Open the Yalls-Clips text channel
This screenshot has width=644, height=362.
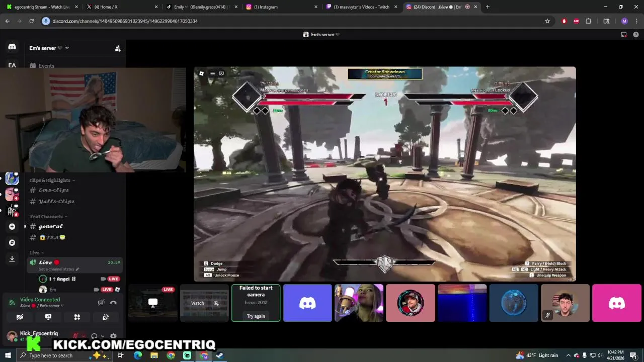75,202
